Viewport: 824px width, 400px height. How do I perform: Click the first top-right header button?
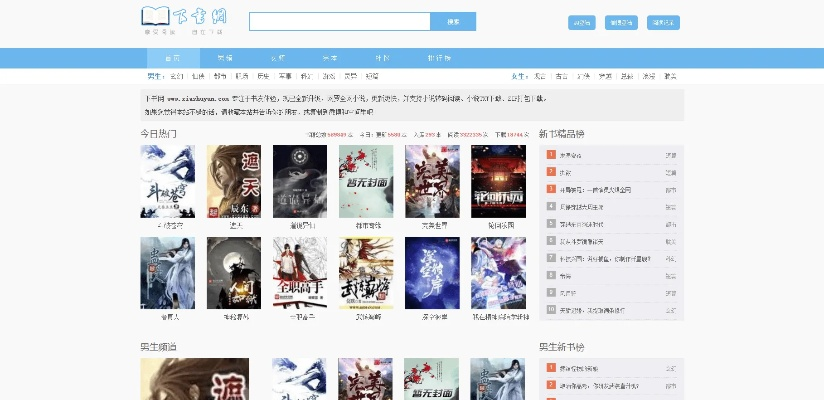[581, 22]
